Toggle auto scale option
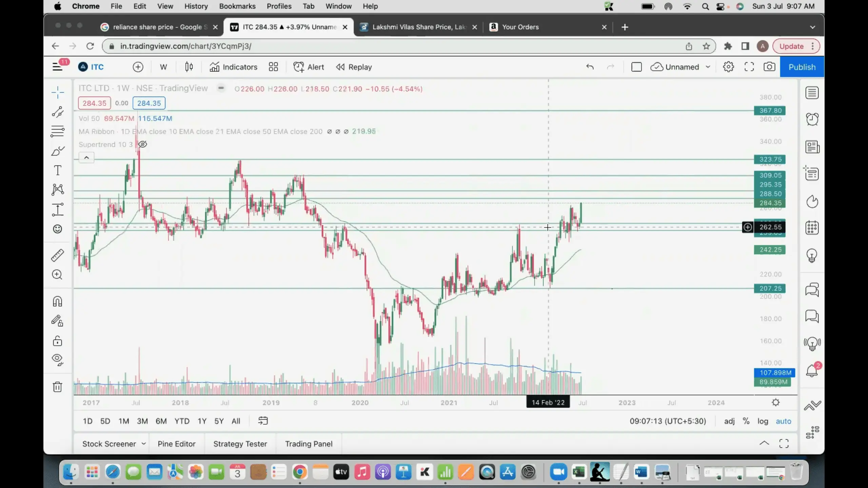 (x=783, y=421)
